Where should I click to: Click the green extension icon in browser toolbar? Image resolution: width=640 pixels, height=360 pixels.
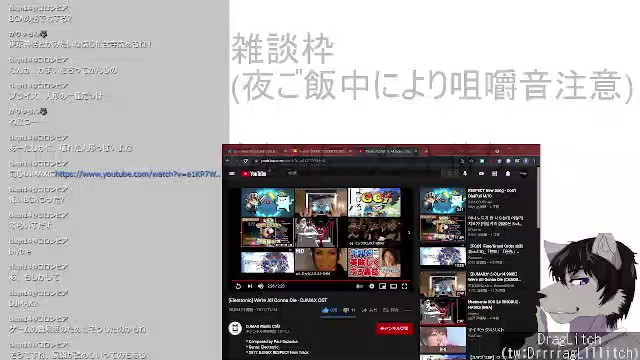tap(482, 161)
